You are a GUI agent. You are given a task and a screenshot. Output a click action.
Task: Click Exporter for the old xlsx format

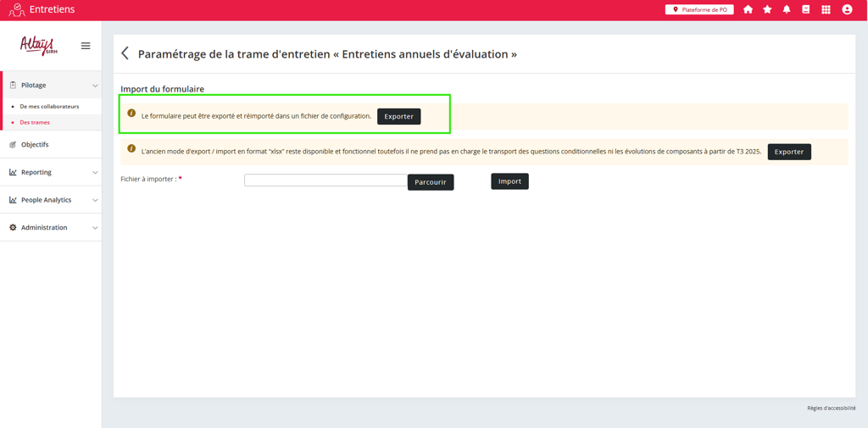point(788,152)
